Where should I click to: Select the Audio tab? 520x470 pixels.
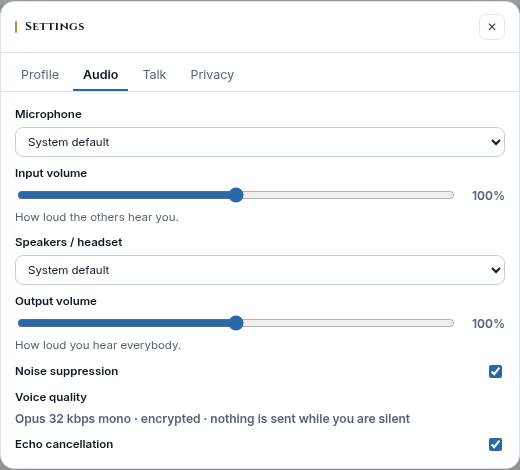(100, 75)
